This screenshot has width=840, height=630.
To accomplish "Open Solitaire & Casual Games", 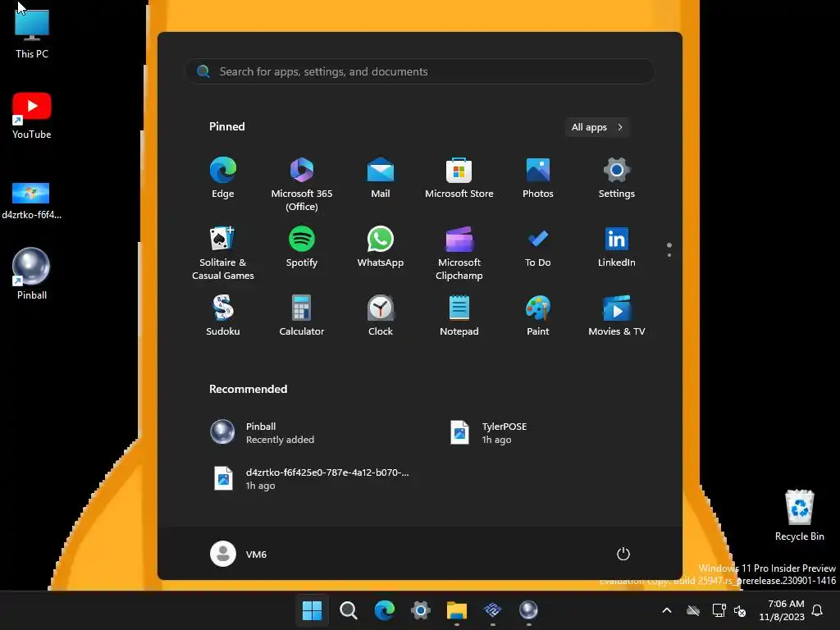I will point(223,253).
